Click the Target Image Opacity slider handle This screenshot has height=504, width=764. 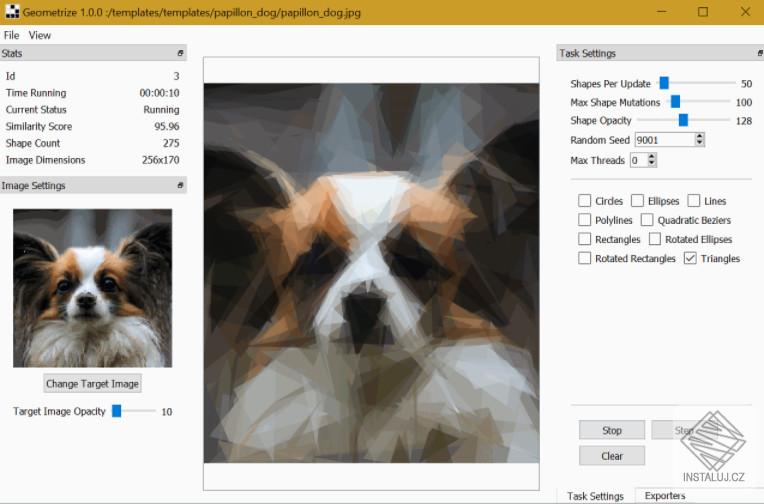116,411
